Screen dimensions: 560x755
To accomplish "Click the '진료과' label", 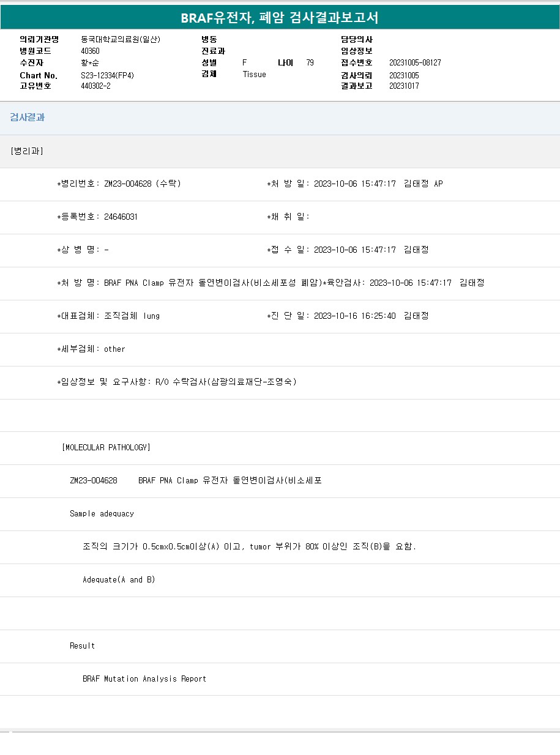I will point(213,51).
